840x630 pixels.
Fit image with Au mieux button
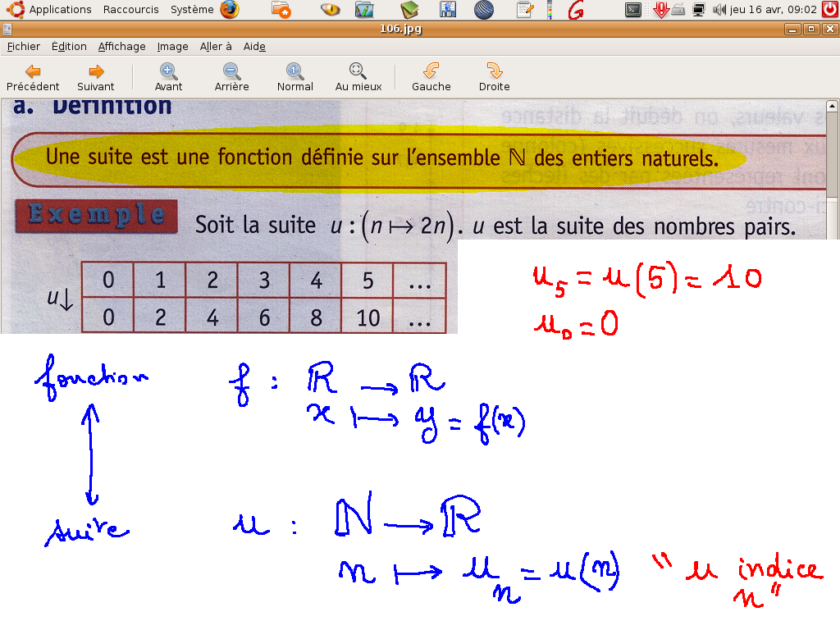(x=358, y=78)
